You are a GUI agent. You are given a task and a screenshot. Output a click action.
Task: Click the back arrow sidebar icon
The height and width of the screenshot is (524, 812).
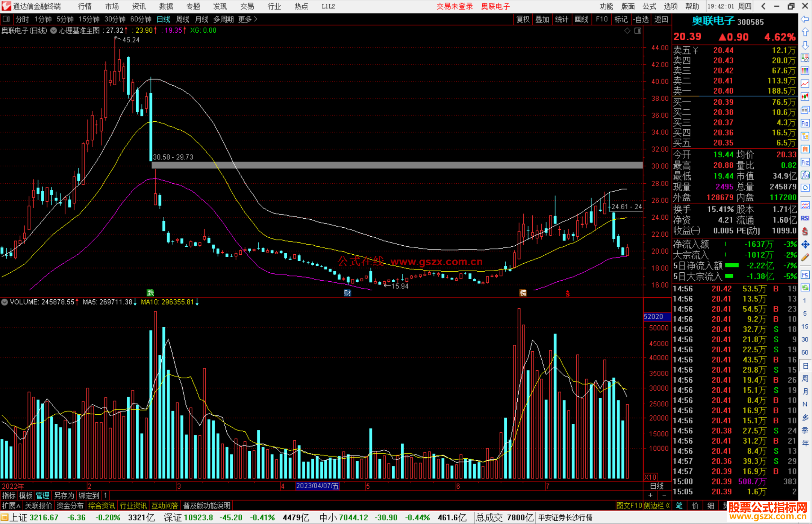(x=805, y=19)
